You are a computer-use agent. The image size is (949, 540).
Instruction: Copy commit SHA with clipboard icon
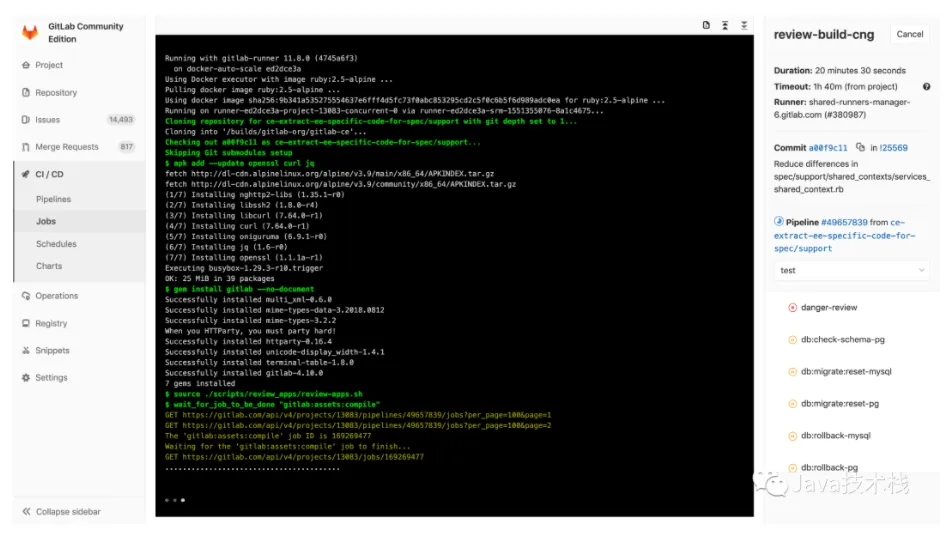click(x=860, y=147)
